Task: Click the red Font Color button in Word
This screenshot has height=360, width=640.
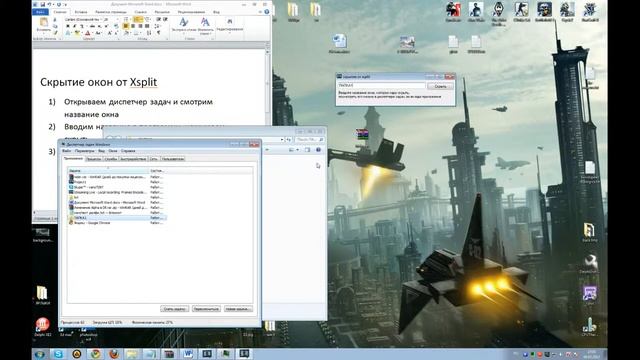Action: tap(87, 33)
